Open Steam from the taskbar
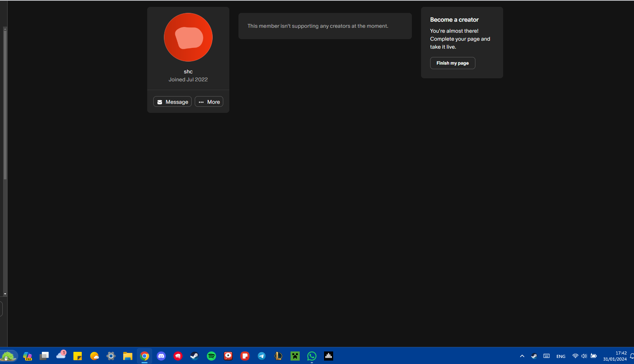This screenshot has height=364, width=634. tap(194, 356)
